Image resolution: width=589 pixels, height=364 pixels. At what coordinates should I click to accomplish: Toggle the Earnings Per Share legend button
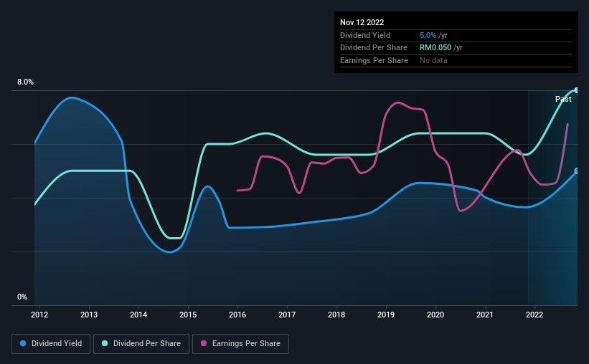(240, 344)
